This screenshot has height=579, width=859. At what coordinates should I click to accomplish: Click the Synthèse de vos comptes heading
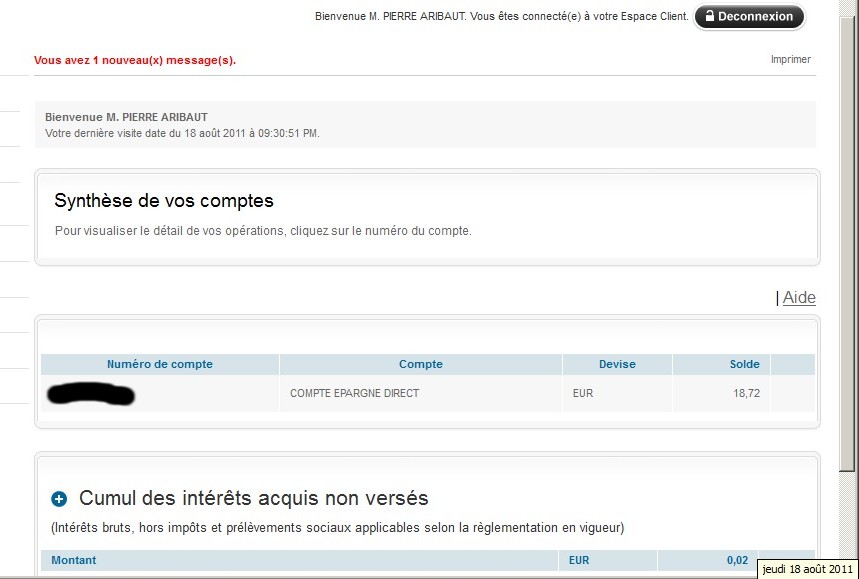click(x=164, y=201)
